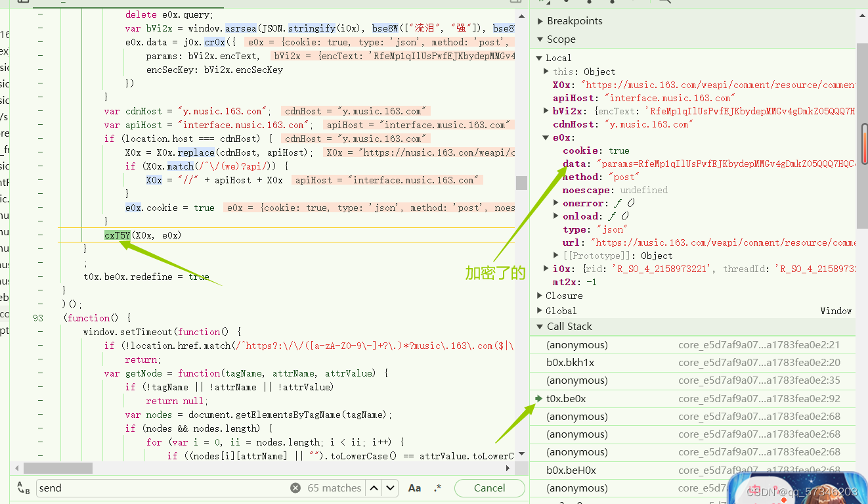The height and width of the screenshot is (504, 868).
Task: Open source link ending in a1783fea0e2:21
Action: pos(759,345)
